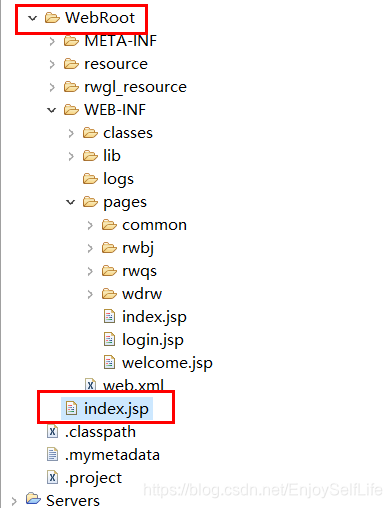This screenshot has width=392, height=508.
Task: Click the rwbj folder icon
Action: 109,248
